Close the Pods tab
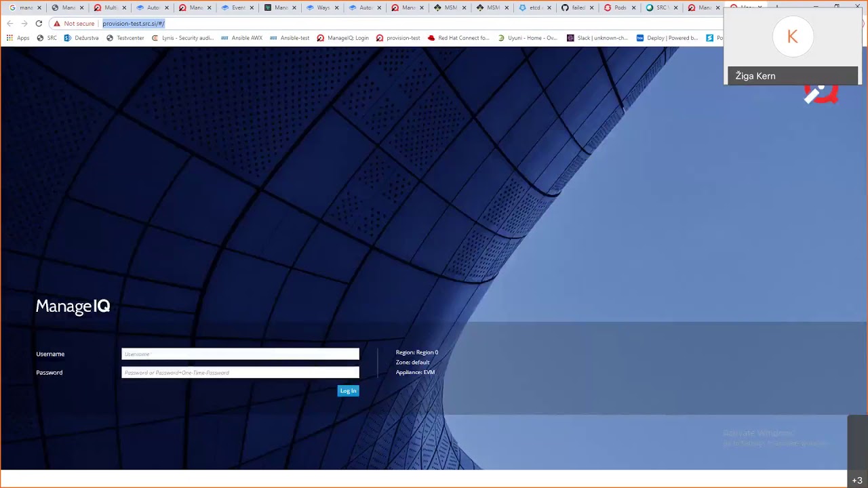Viewport: 868px width, 488px height. pyautogui.click(x=633, y=8)
